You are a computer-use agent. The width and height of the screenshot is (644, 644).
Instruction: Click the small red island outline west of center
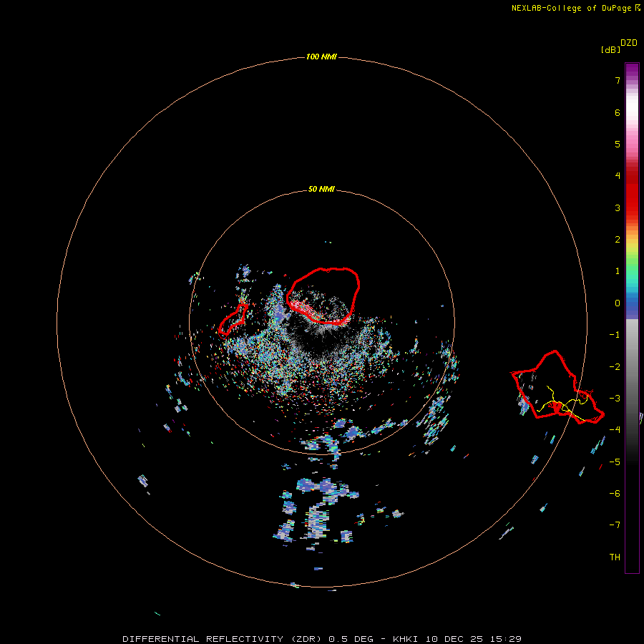233,320
